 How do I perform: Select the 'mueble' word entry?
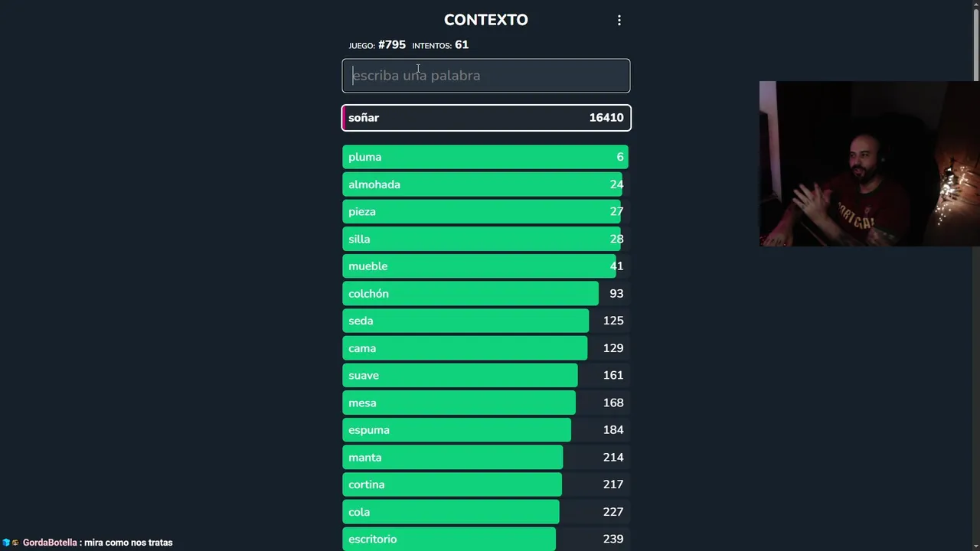click(x=485, y=266)
